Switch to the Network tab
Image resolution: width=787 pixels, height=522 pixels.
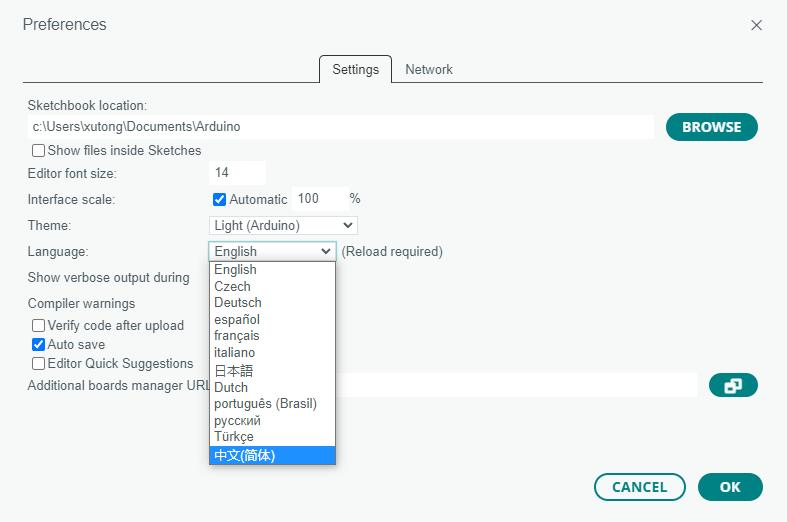click(x=428, y=69)
